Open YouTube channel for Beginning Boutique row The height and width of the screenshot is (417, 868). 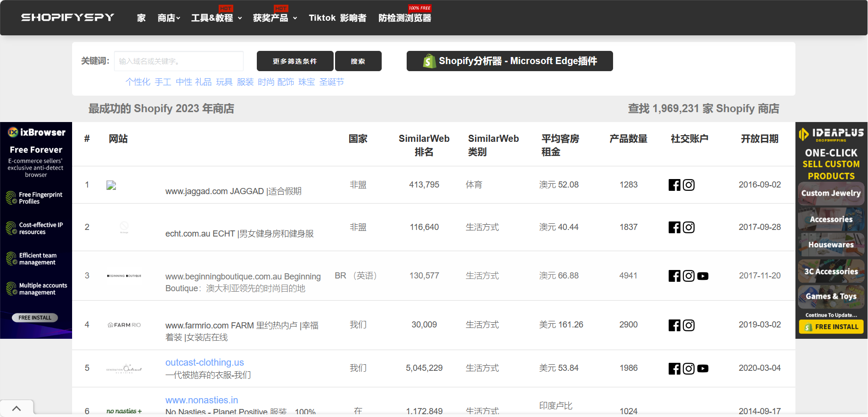coord(703,276)
